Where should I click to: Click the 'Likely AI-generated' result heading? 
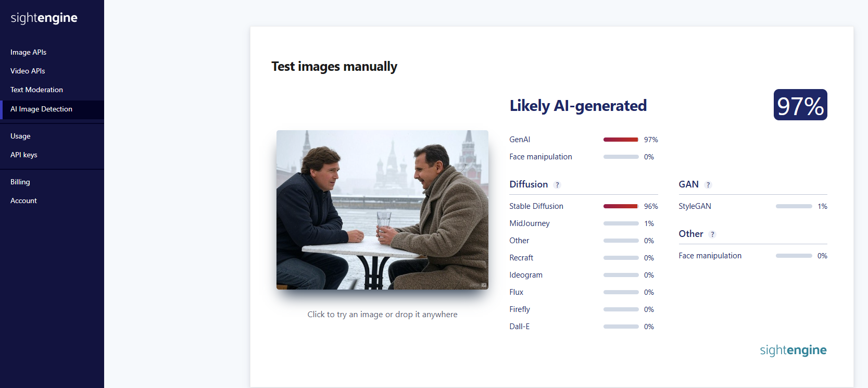tap(578, 106)
